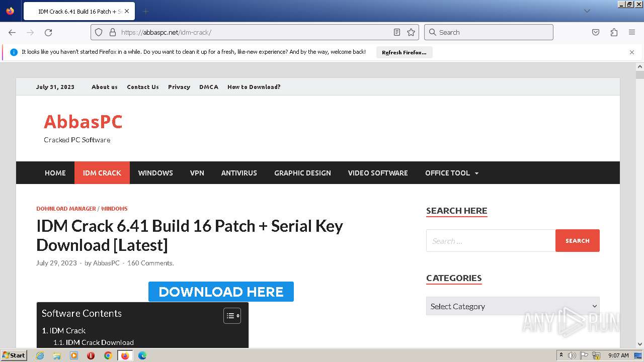644x362 pixels.
Task: Launch Internet Explorer from taskbar
Action: 40,355
